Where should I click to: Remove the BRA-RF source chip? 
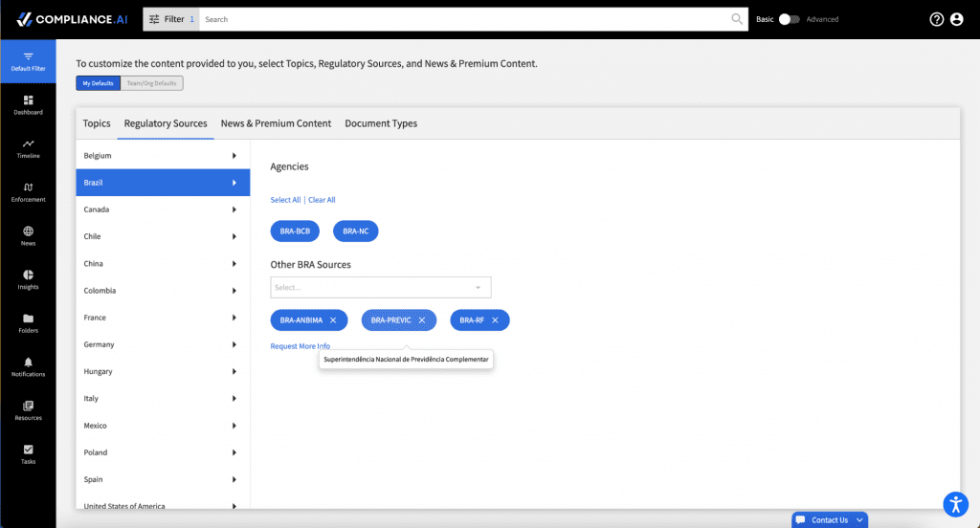click(x=495, y=319)
